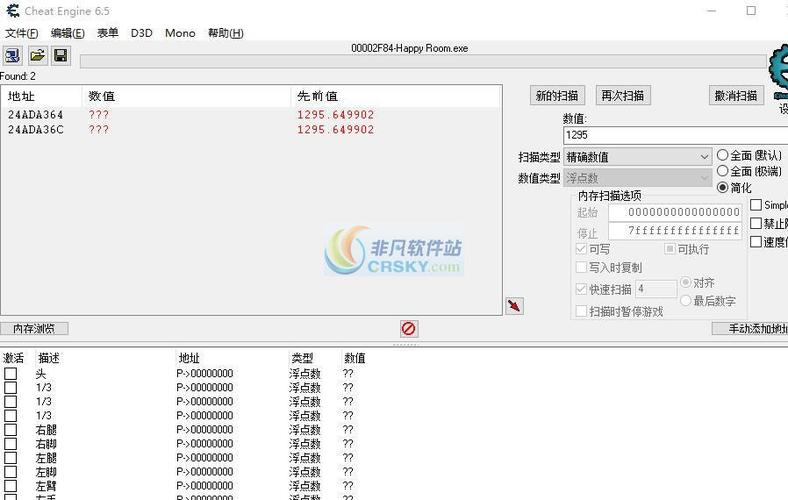Select the 头 description in address table

tap(41, 373)
